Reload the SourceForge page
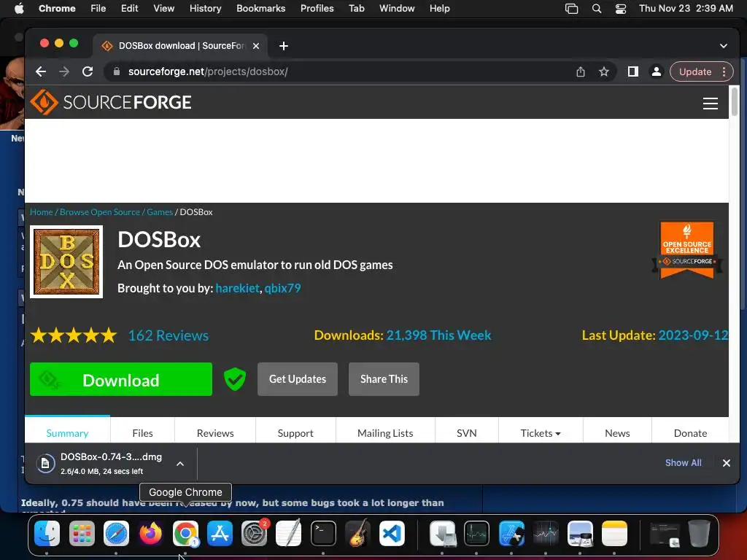The height and width of the screenshot is (560, 747). tap(88, 72)
